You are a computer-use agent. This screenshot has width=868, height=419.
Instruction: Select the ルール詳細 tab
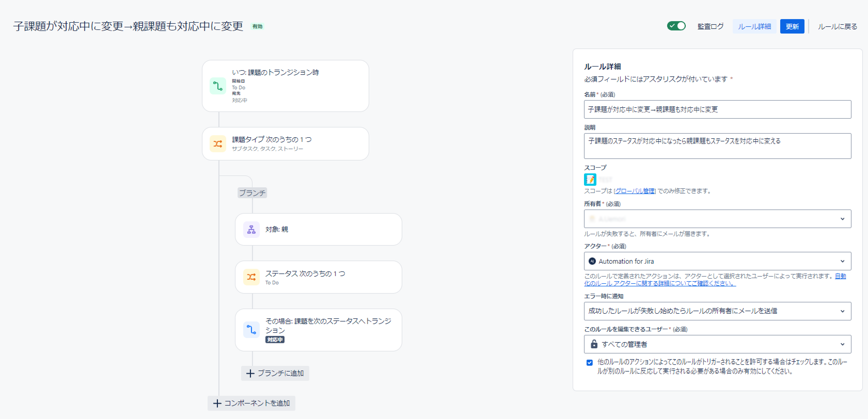tap(754, 26)
